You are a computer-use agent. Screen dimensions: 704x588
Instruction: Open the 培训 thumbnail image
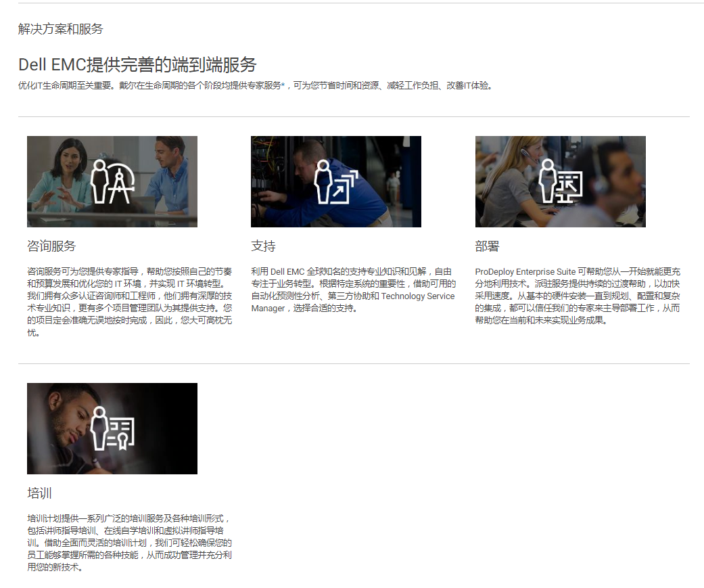point(112,428)
